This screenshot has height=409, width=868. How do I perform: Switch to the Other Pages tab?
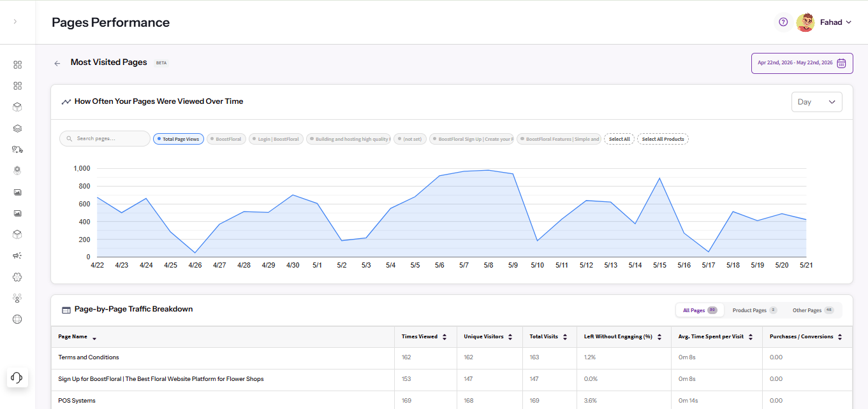[813, 310]
